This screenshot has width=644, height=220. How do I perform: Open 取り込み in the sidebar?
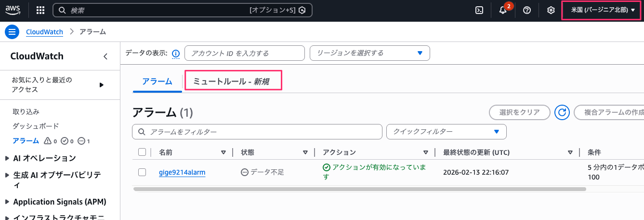pos(26,111)
